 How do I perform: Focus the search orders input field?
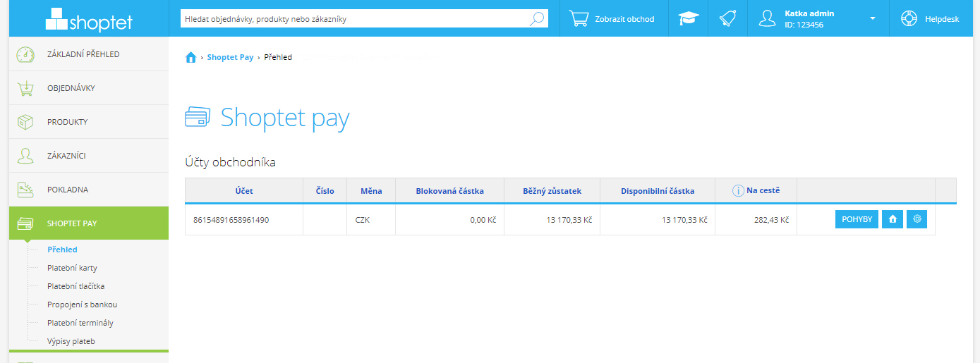click(x=355, y=19)
